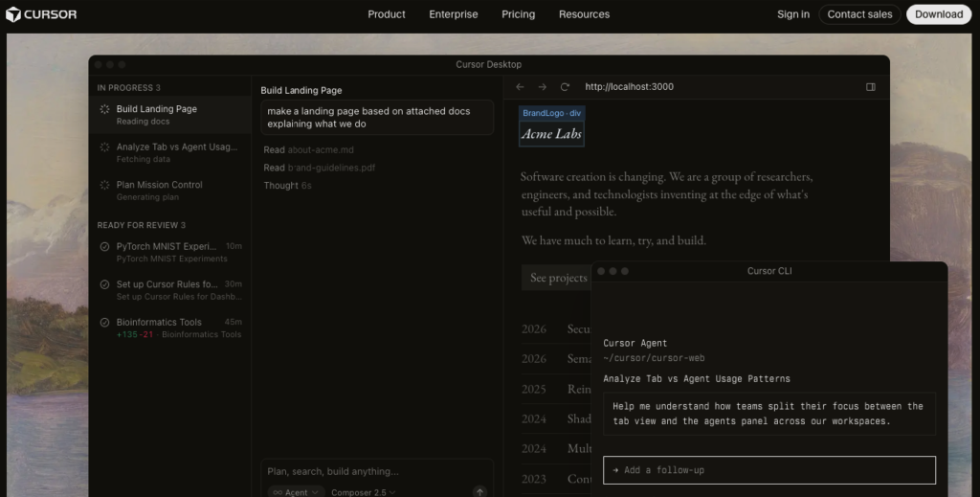
Task: Click the spinner icon beside Plan Mission Control
Action: click(x=104, y=185)
